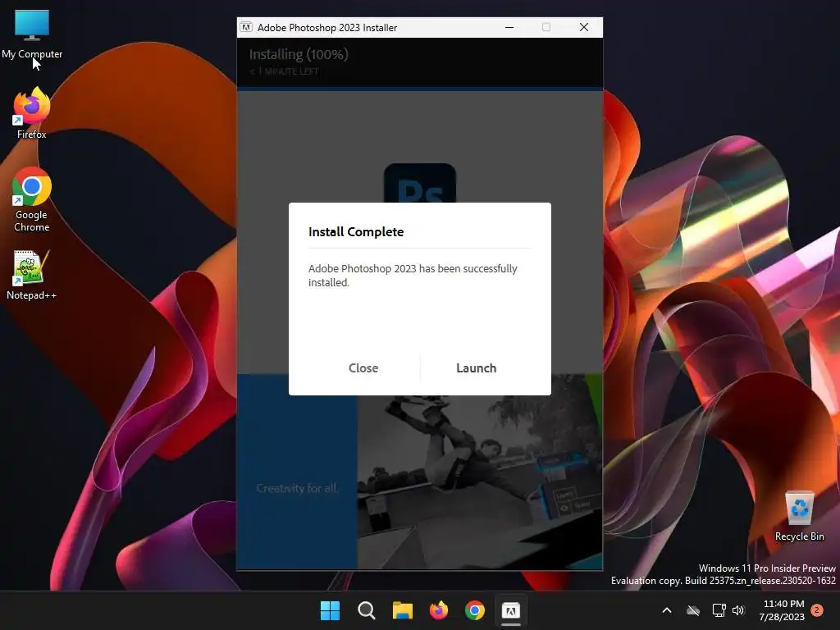The image size is (840, 630).
Task: Open Firefox from the taskbar
Action: click(x=439, y=610)
